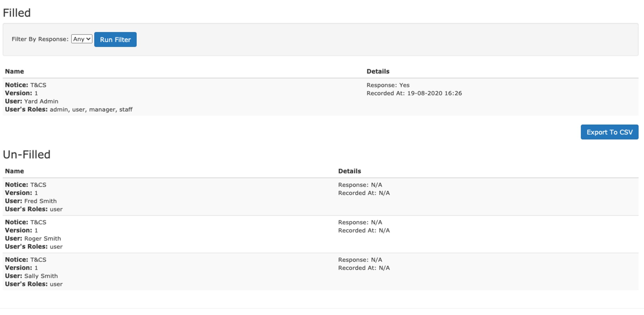Screen dimensions: 644x315
Task: Click Recorded At: N/A in Sally Smith's row
Action: [x=364, y=268]
